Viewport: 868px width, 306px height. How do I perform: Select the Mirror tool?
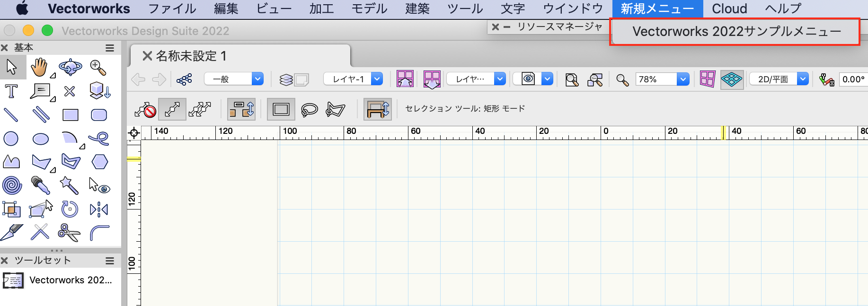point(99,209)
